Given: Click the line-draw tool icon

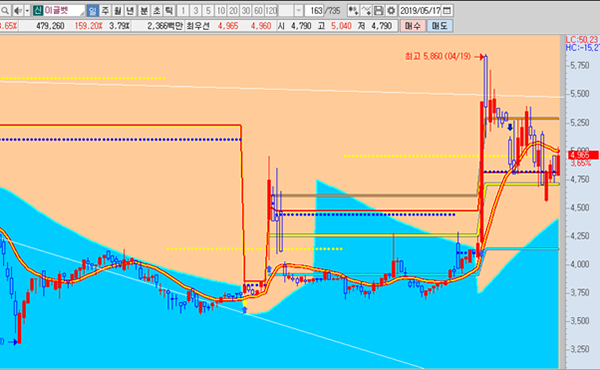Looking at the screenshot, I should tap(366, 11).
